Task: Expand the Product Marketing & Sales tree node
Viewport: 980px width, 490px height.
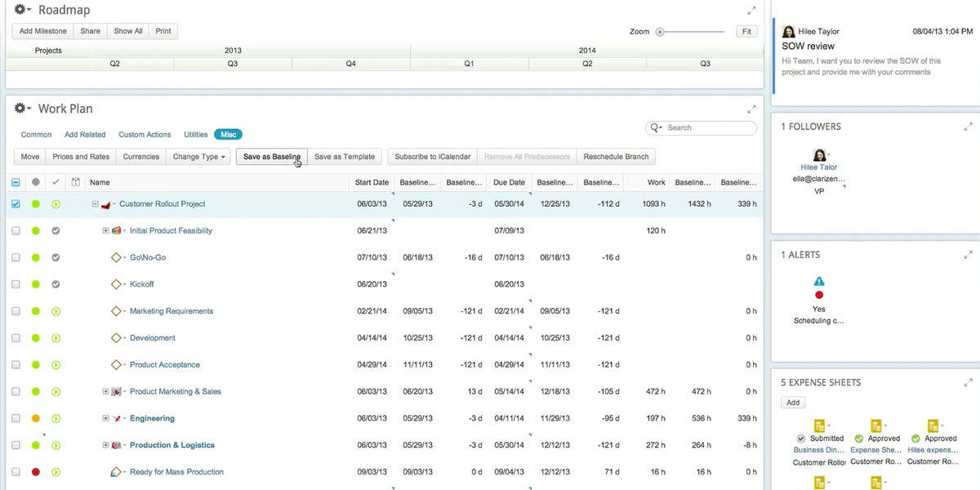Action: tap(105, 392)
